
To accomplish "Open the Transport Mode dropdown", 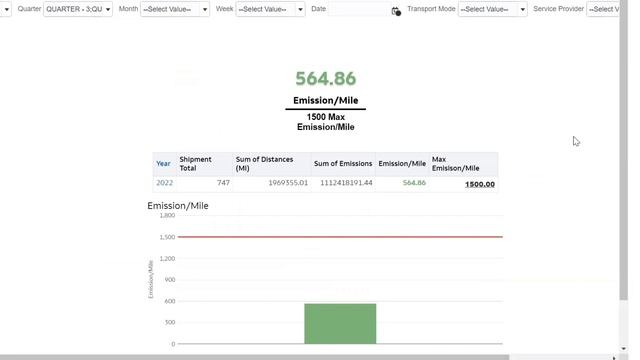I will coord(493,9).
